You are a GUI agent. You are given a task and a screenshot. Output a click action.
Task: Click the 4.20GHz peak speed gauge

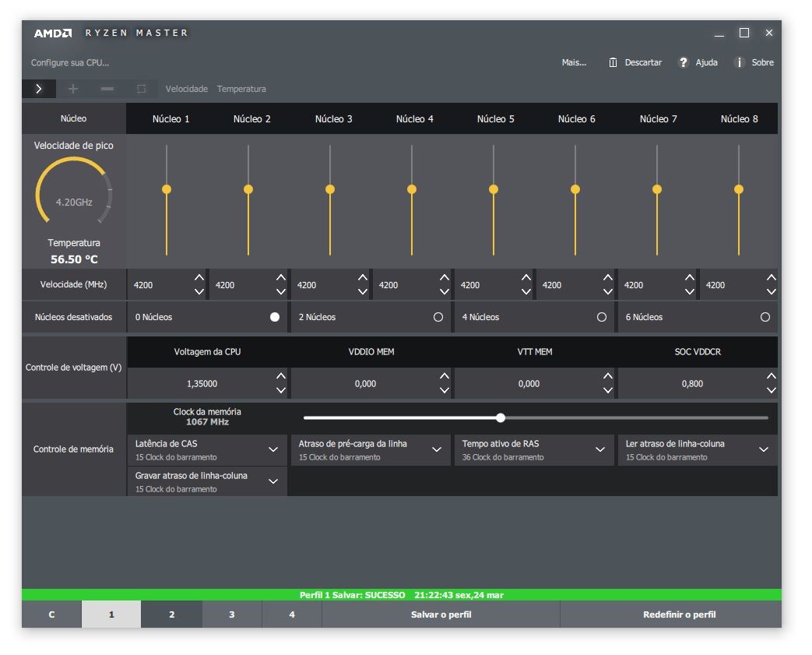pyautogui.click(x=74, y=190)
